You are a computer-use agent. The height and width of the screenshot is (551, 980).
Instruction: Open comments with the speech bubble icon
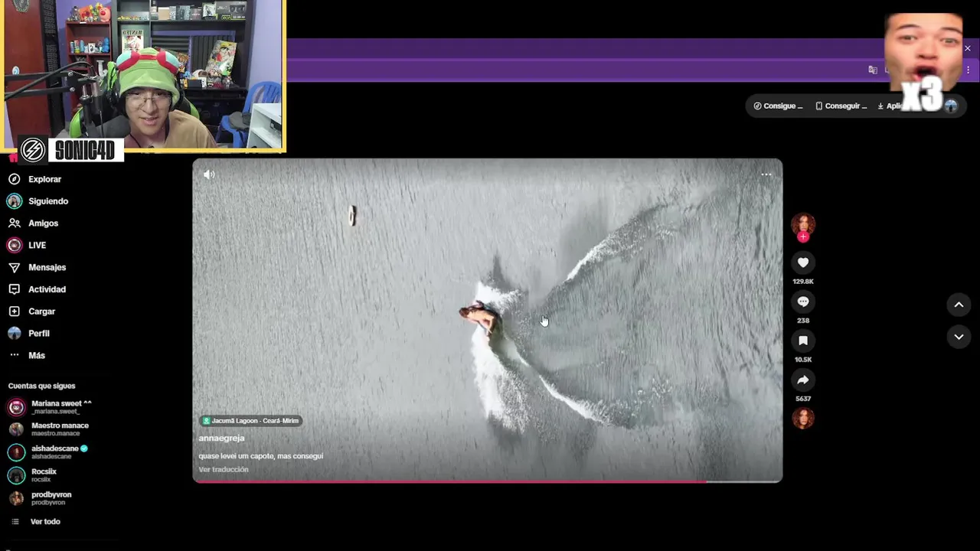(x=803, y=302)
